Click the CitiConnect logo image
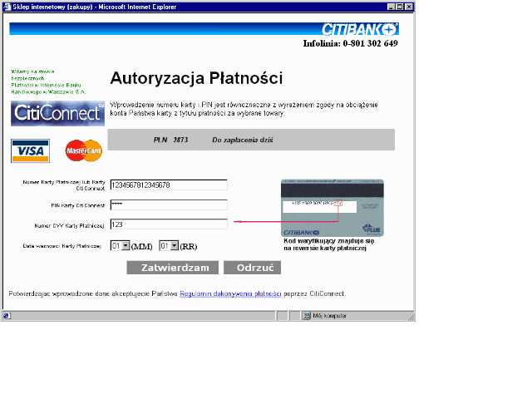The image size is (532, 399). (57, 113)
